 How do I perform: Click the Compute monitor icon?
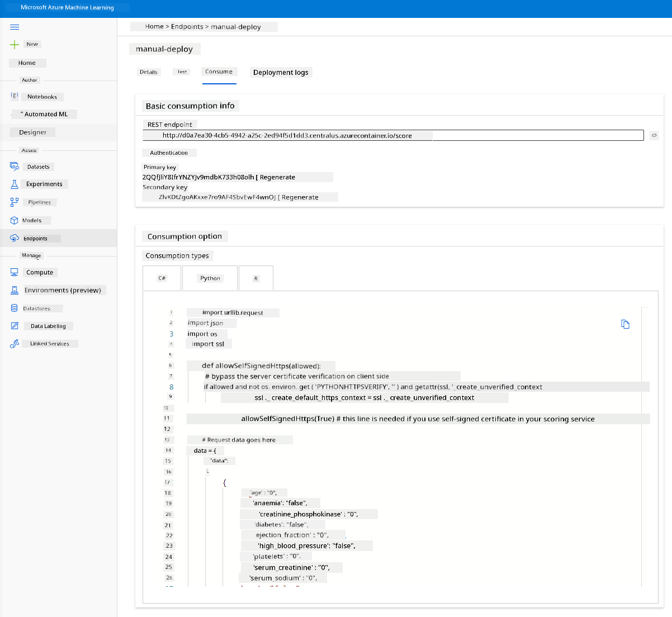(15, 272)
